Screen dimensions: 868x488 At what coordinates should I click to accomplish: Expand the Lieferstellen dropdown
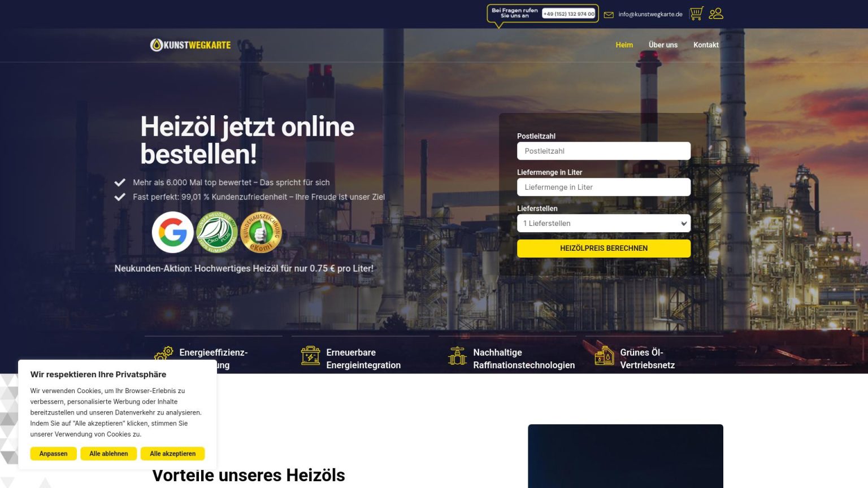pyautogui.click(x=603, y=223)
